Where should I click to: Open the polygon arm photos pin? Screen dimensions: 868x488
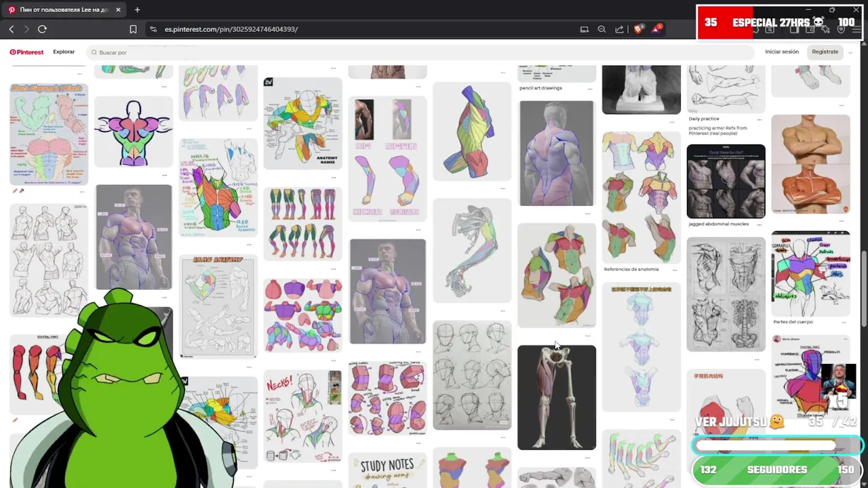388,159
